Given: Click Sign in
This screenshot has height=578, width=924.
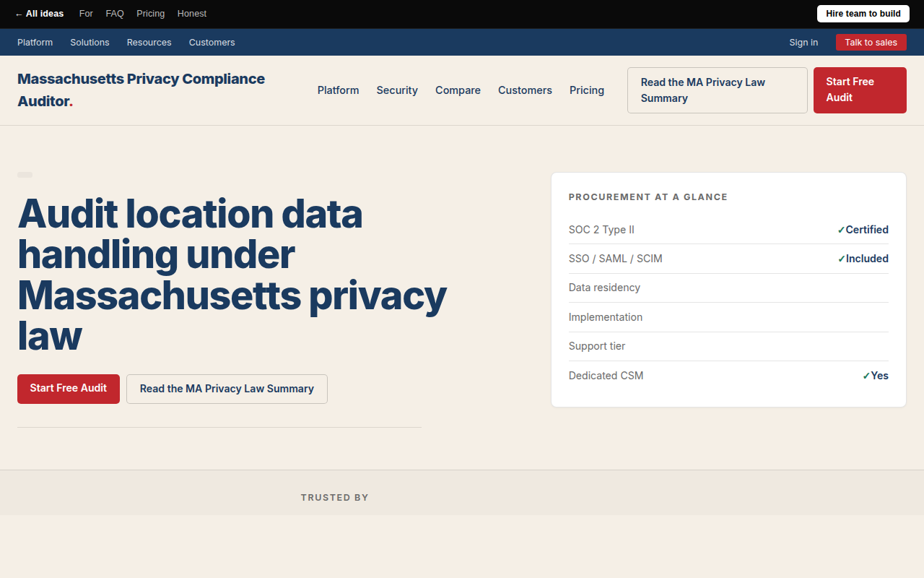Looking at the screenshot, I should (x=803, y=43).
